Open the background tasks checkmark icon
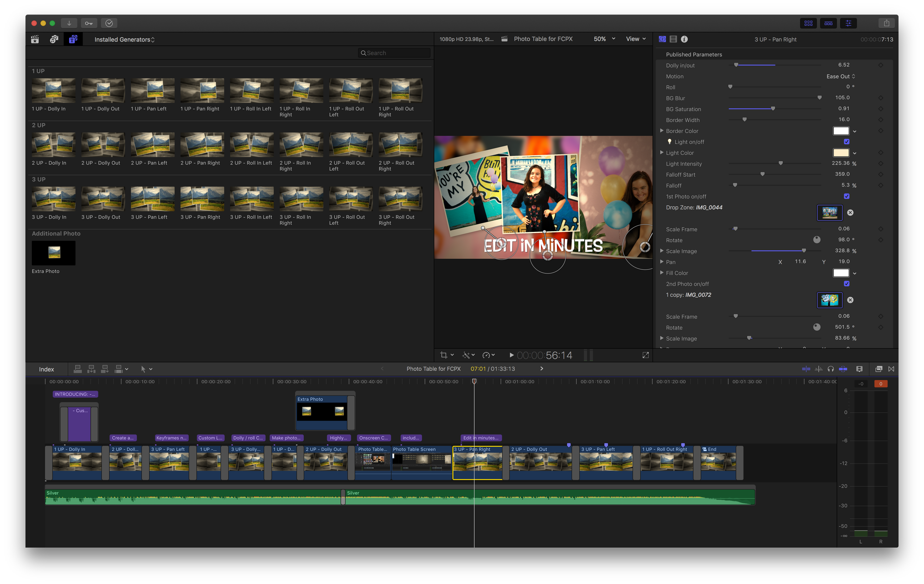Viewport: 924px width, 584px height. (109, 23)
